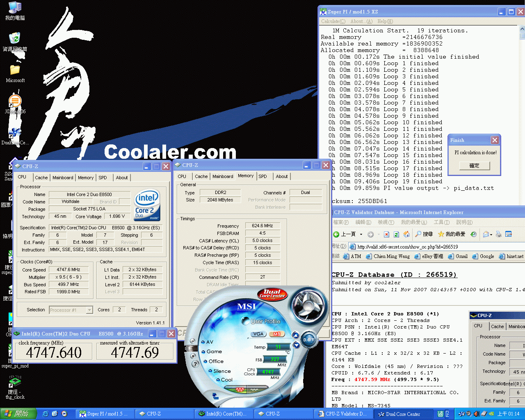Click the Refresh icon in Internet Explorer
The height and width of the screenshot is (420, 525).
396,234
